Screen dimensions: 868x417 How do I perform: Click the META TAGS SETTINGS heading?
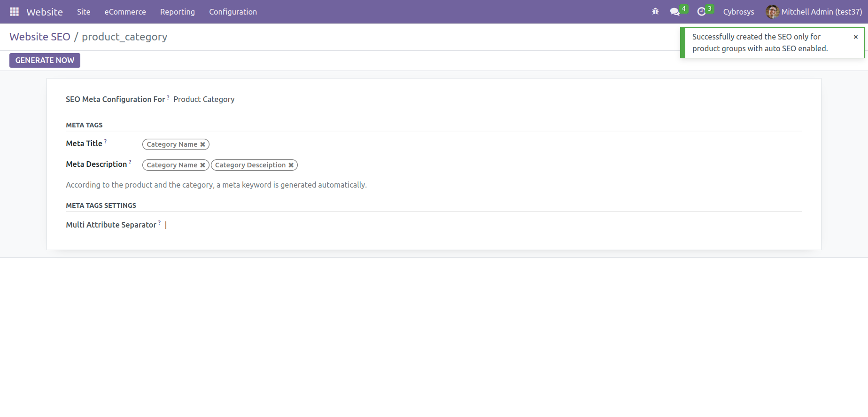101,205
